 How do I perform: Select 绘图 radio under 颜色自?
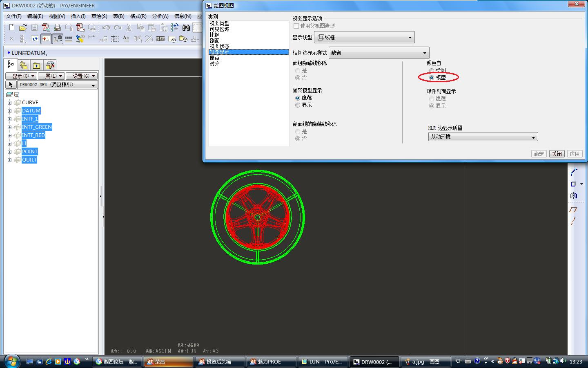pyautogui.click(x=432, y=70)
